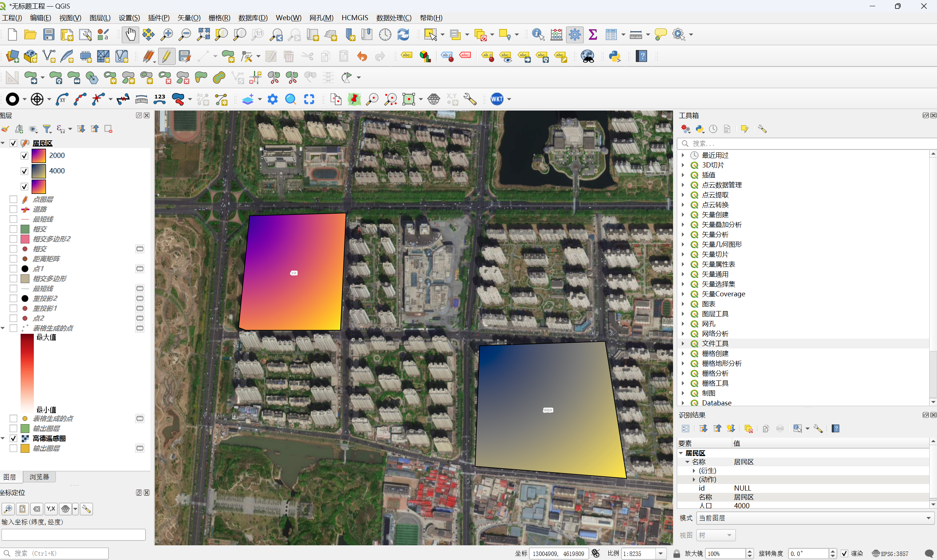Open the Python console icon
The height and width of the screenshot is (560, 937).
pyautogui.click(x=615, y=56)
